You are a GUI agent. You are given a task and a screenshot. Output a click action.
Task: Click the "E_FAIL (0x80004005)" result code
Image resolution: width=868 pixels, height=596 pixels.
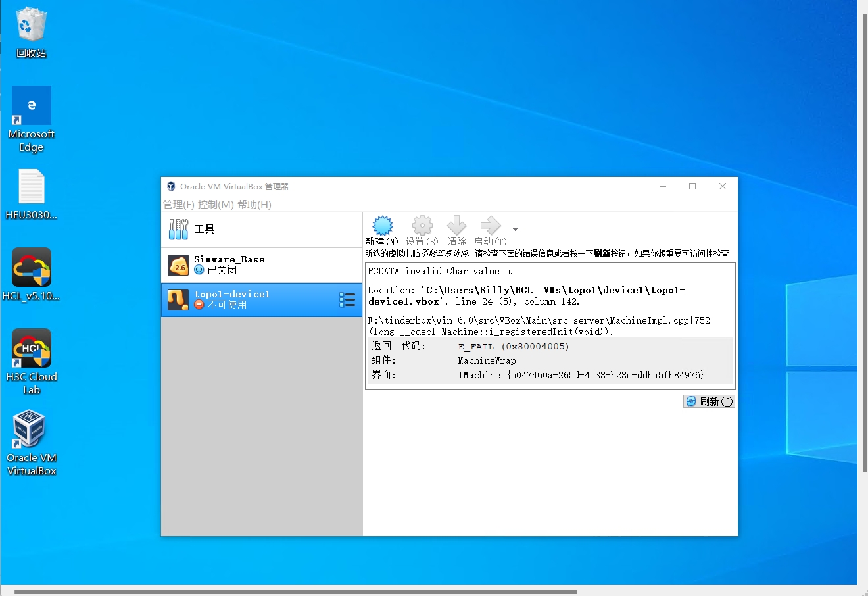(x=514, y=347)
